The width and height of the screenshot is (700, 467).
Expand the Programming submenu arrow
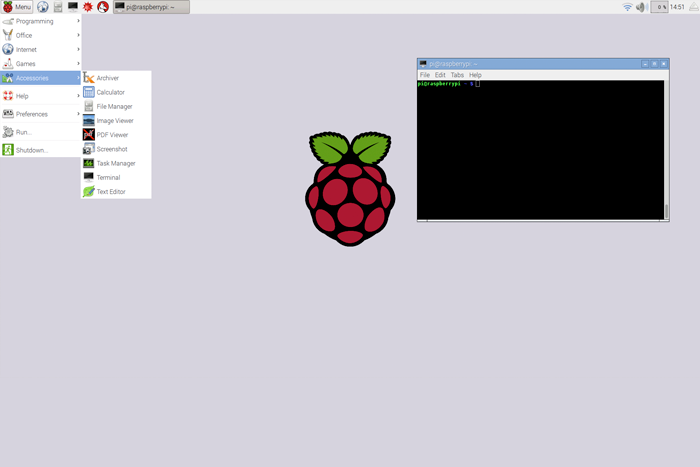pos(78,21)
